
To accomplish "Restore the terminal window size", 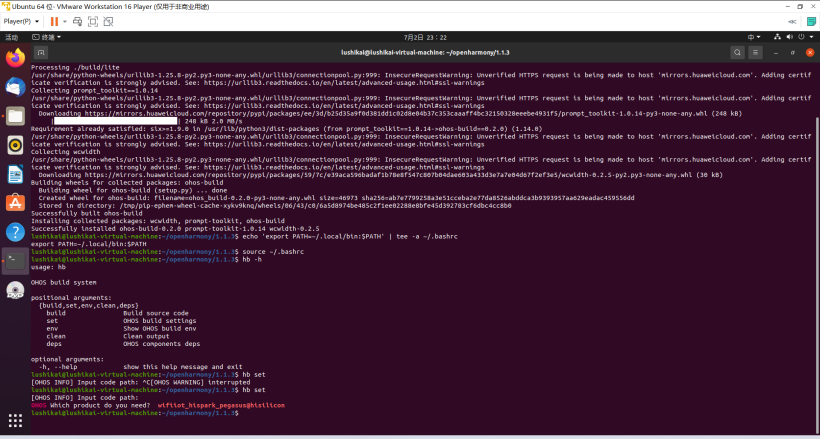I will tap(793, 52).
